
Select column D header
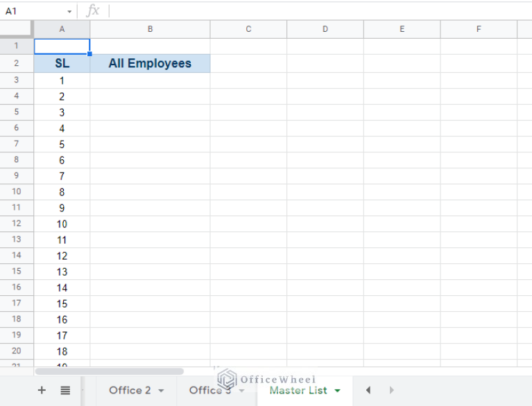click(x=325, y=29)
